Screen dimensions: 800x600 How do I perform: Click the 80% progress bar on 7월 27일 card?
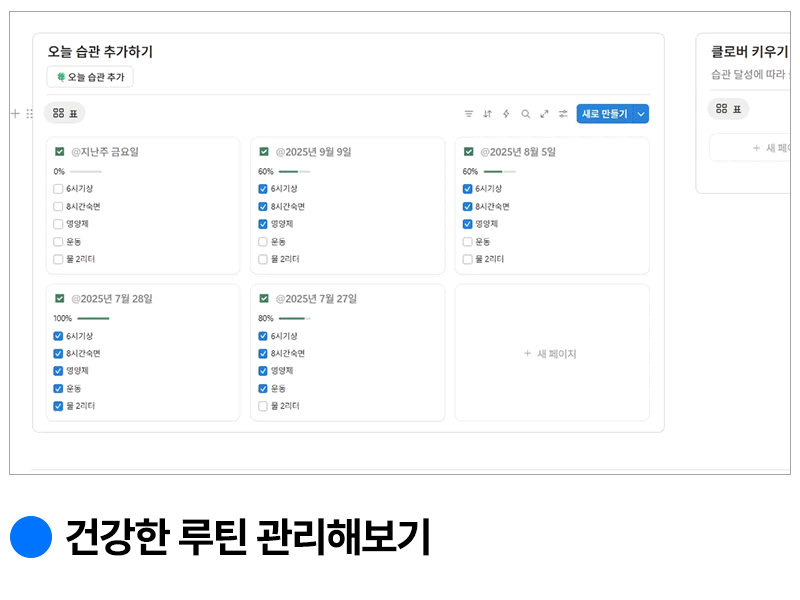[295, 318]
